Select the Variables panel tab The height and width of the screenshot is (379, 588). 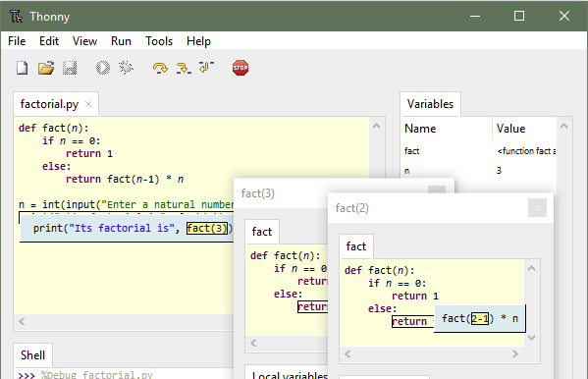pyautogui.click(x=430, y=104)
